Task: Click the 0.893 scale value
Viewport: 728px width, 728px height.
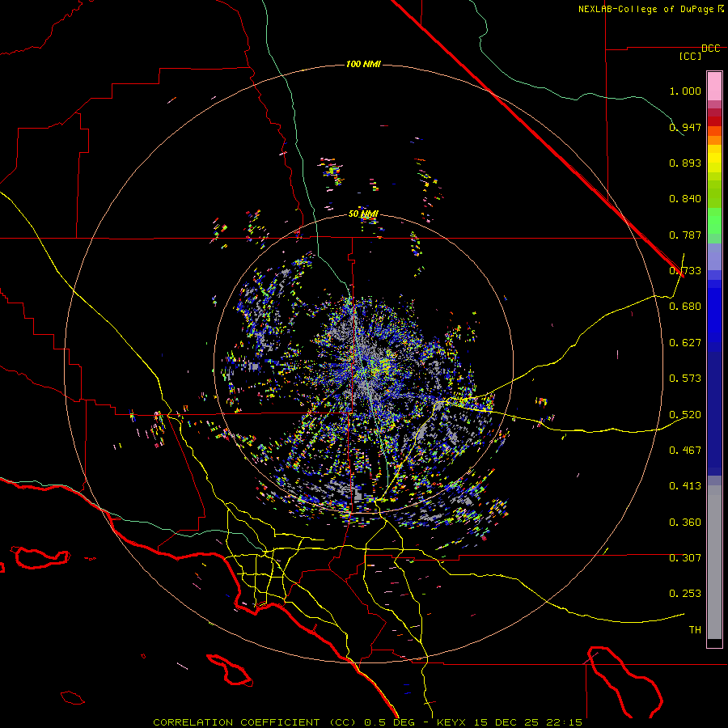Action: [x=685, y=163]
